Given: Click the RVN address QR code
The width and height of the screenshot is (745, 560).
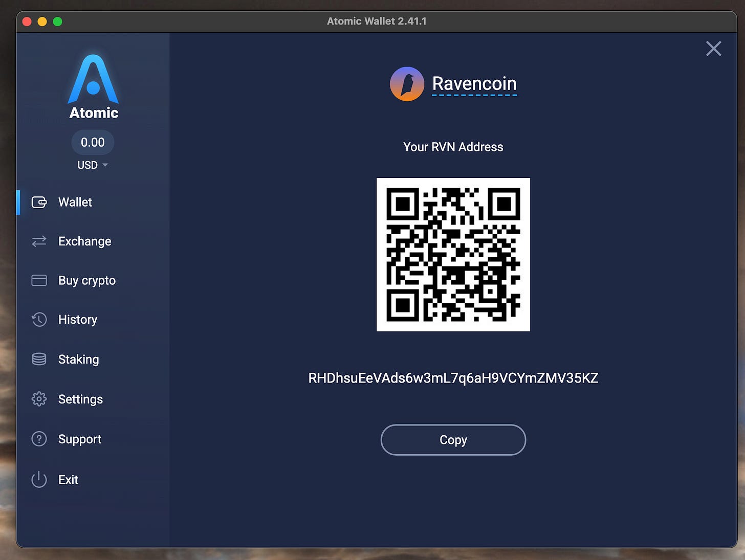Looking at the screenshot, I should 453,255.
